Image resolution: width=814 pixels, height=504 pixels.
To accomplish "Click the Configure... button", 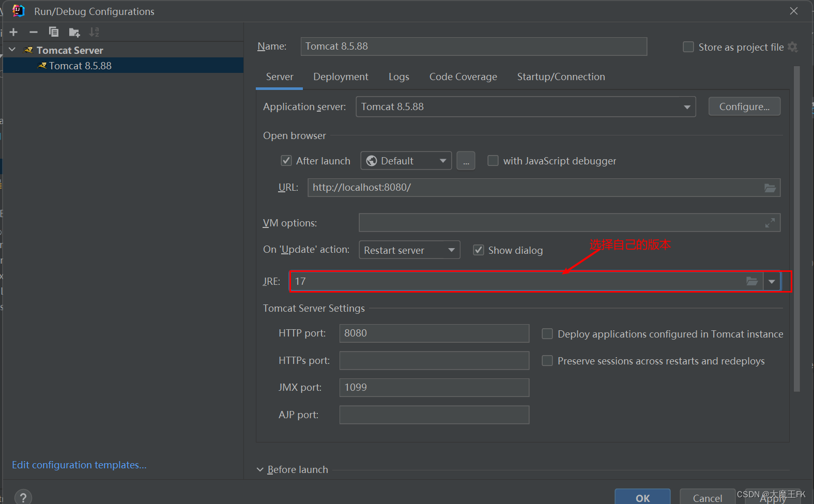I will [x=744, y=106].
